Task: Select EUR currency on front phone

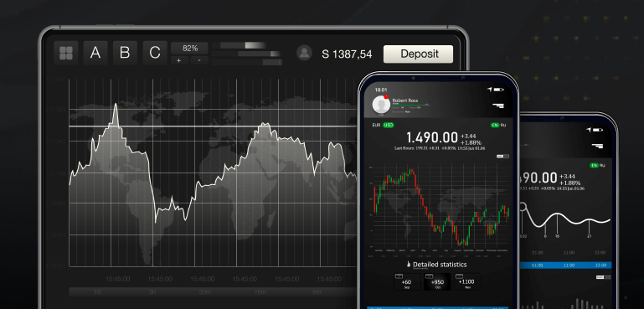Action: (x=376, y=125)
